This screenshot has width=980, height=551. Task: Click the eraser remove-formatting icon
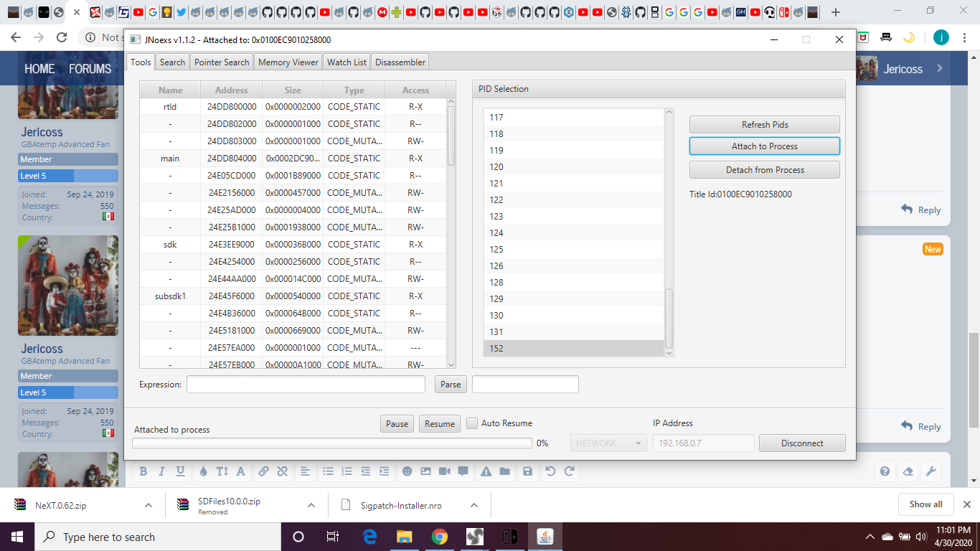click(x=908, y=471)
